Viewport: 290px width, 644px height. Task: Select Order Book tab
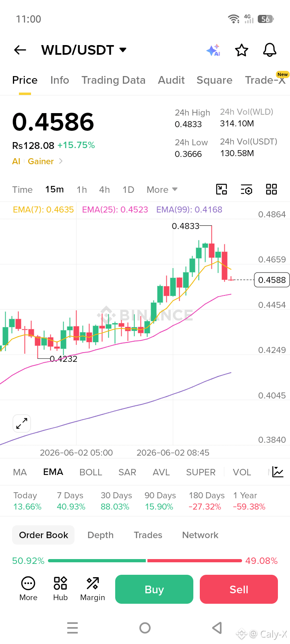pyautogui.click(x=43, y=535)
